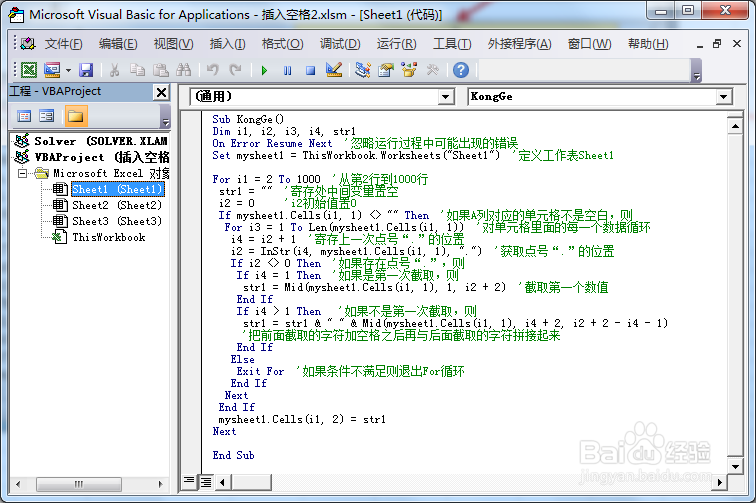756x503 pixels.
Task: Select ThisWorkbook in project tree
Action: click(108, 237)
